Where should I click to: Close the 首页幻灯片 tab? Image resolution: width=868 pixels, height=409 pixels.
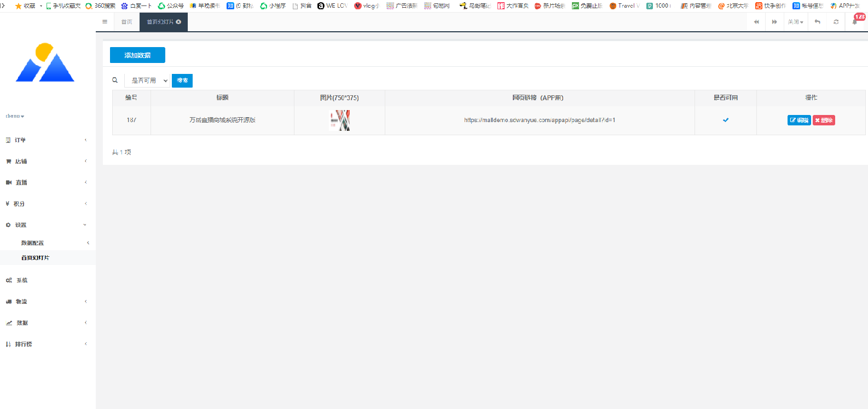(178, 22)
